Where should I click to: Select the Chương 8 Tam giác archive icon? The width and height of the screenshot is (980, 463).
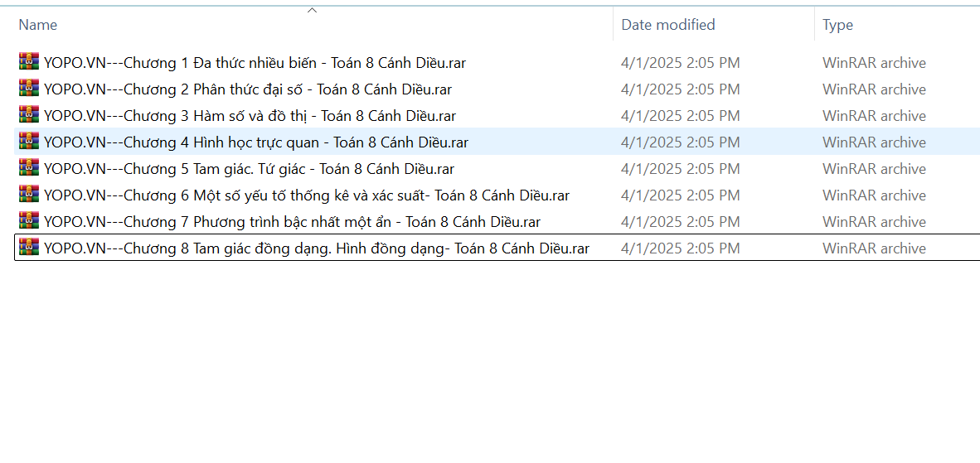[29, 248]
